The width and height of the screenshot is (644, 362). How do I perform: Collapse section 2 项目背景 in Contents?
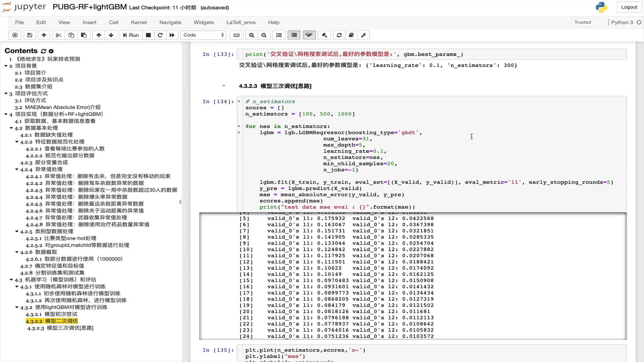pyautogui.click(x=6, y=66)
